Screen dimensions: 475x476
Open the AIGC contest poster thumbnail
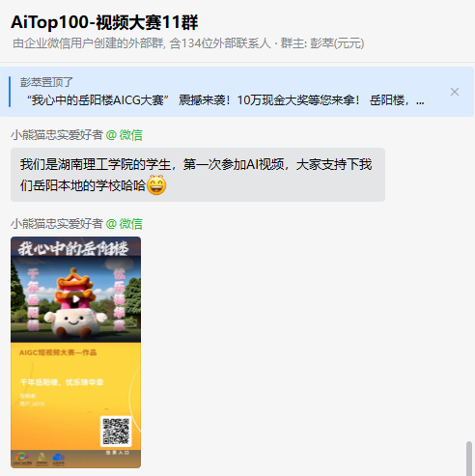[x=75, y=352]
